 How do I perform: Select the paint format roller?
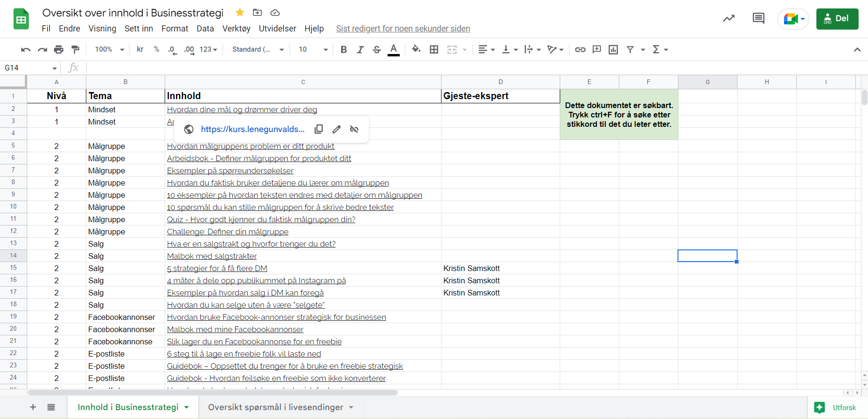click(x=75, y=49)
